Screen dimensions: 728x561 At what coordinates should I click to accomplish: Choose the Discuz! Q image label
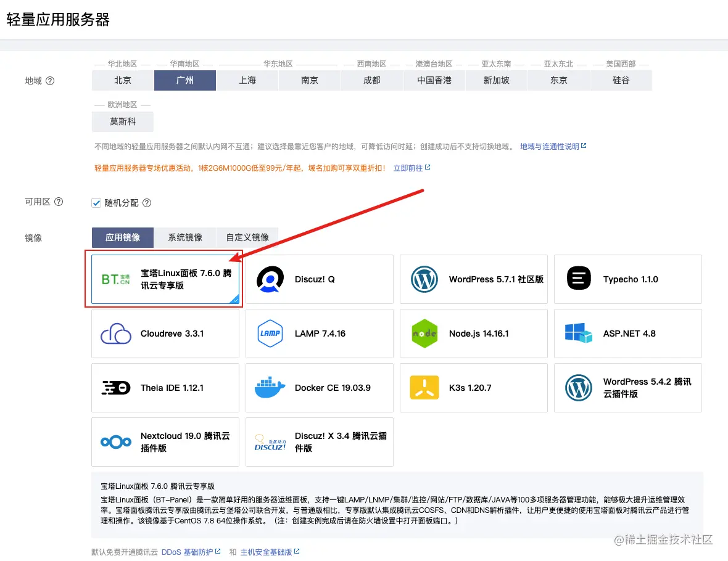click(x=315, y=279)
